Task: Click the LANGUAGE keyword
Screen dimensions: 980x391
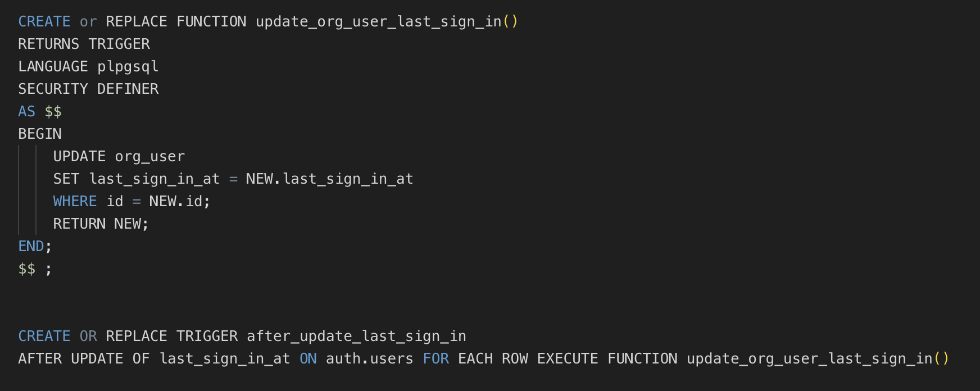Action: coord(53,67)
